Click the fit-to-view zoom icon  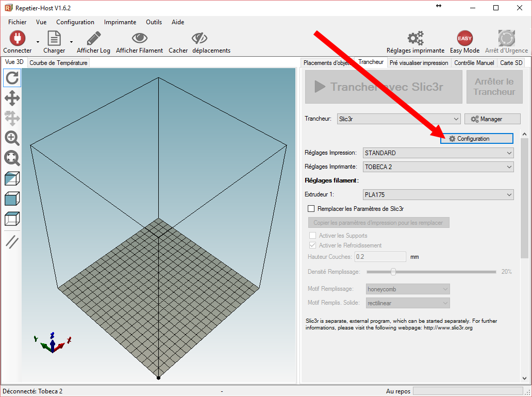tap(12, 158)
